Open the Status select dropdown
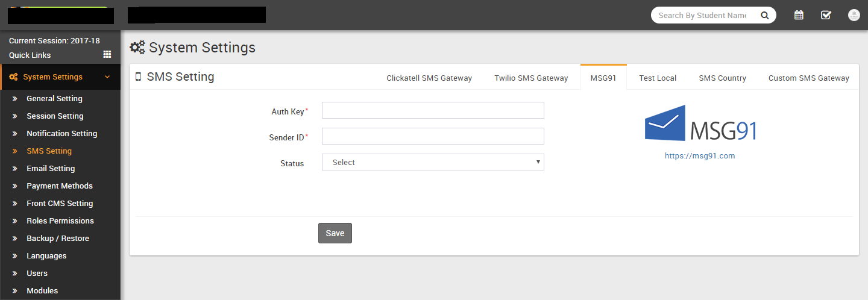The image size is (868, 300). [433, 162]
